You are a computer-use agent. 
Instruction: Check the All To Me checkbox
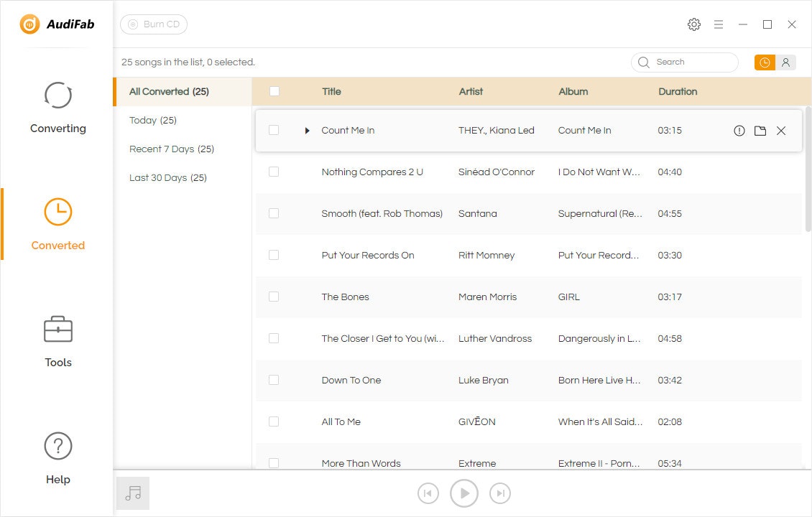pyautogui.click(x=274, y=421)
